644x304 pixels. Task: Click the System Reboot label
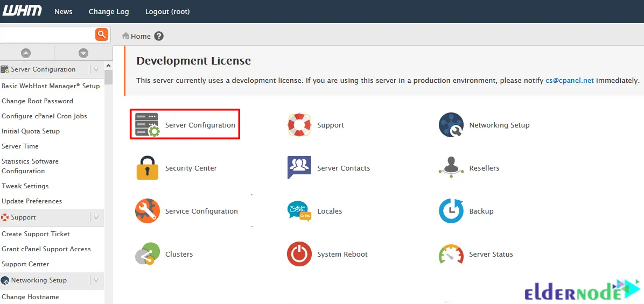(x=342, y=254)
